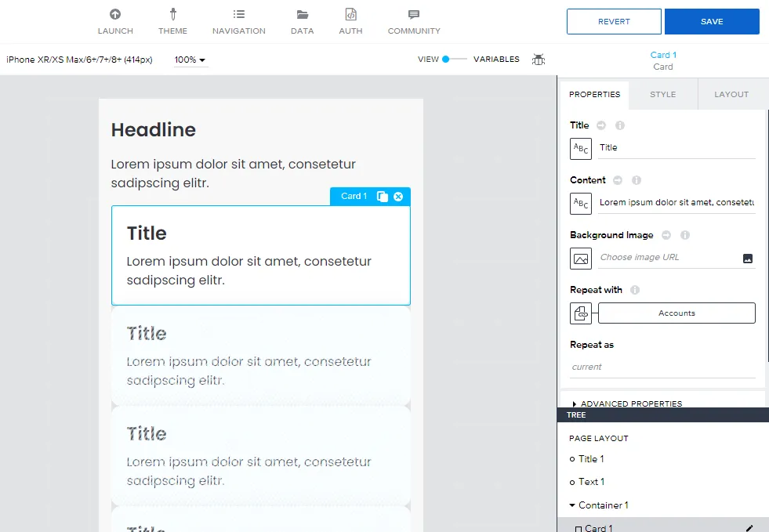Open the Theme editor icon
Viewport: 769px width, 532px height.
click(x=172, y=15)
